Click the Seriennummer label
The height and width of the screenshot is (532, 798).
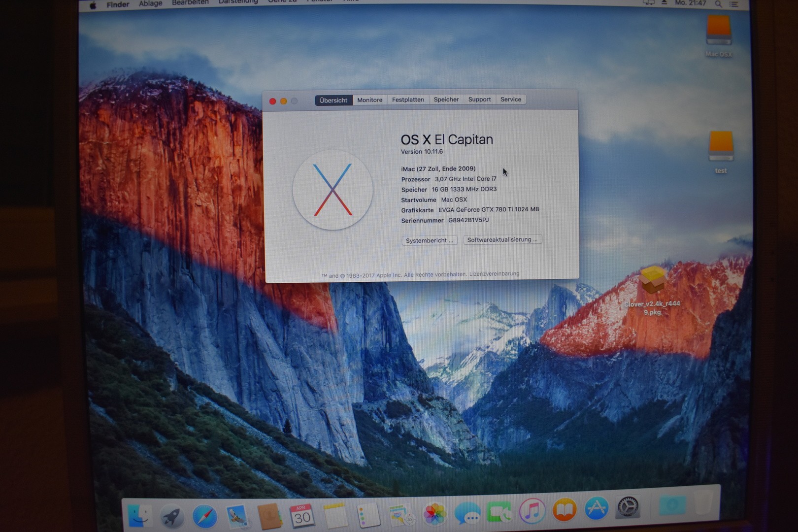click(x=422, y=221)
